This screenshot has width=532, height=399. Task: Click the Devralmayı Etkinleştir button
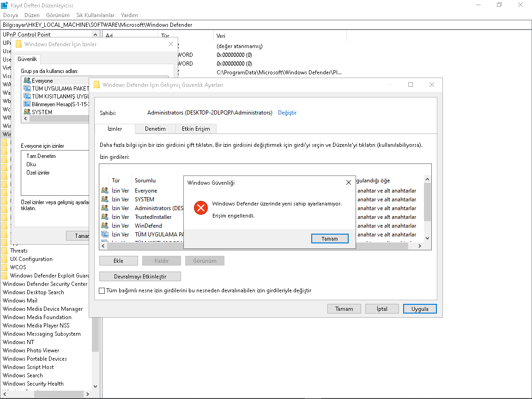pos(140,277)
